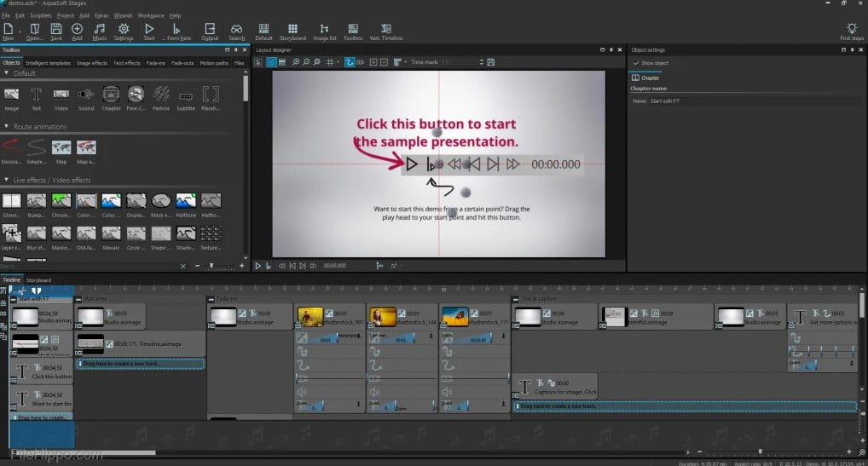Clear the Toolbox search with the X
The width and height of the screenshot is (868, 466).
pos(183,267)
